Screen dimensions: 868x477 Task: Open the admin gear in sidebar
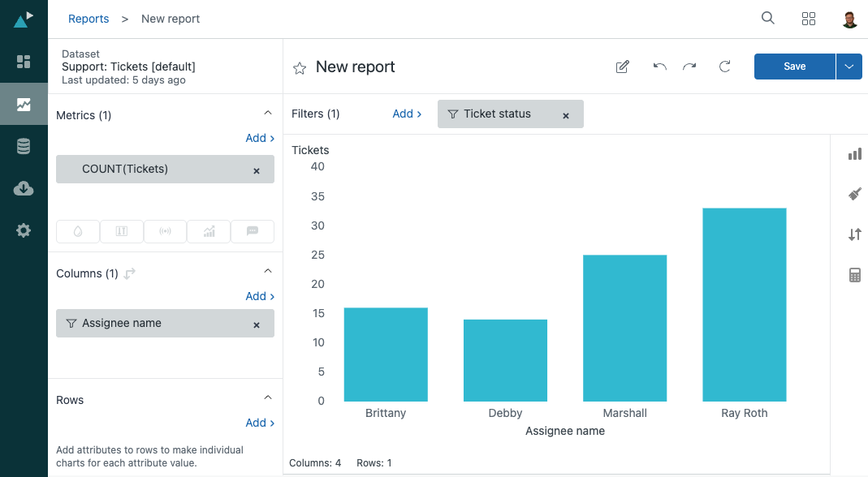(24, 230)
